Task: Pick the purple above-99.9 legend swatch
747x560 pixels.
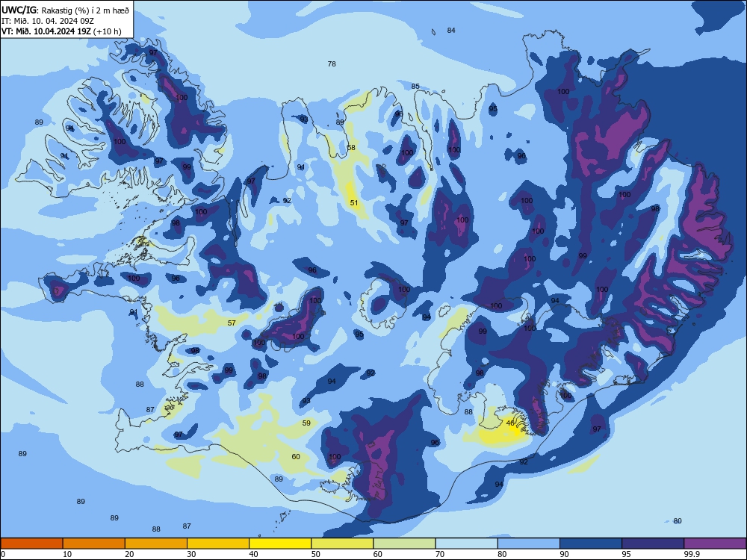Action: click(715, 544)
